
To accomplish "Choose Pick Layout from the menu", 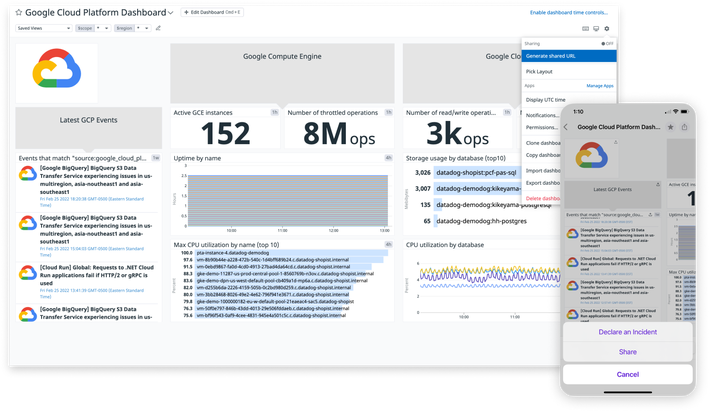I will point(539,72).
